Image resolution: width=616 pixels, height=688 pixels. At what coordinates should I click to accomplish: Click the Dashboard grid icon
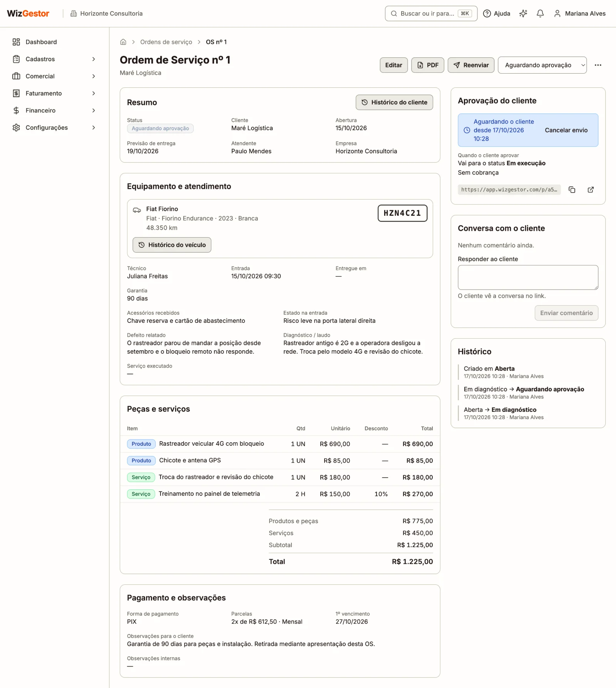pos(16,42)
